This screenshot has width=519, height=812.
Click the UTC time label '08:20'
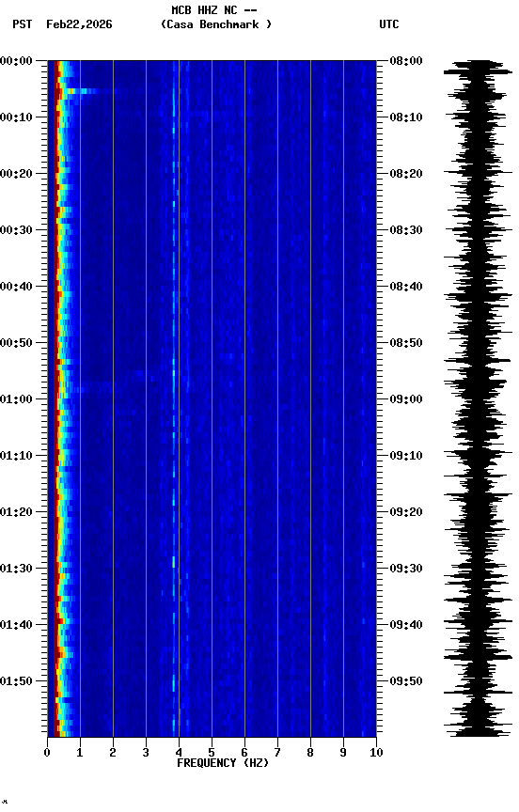coord(406,174)
